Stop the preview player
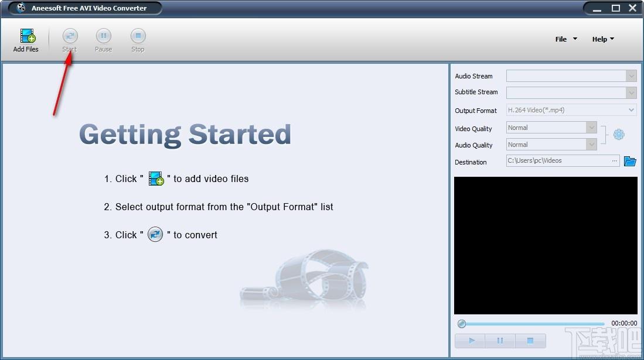The height and width of the screenshot is (360, 644). tap(530, 341)
